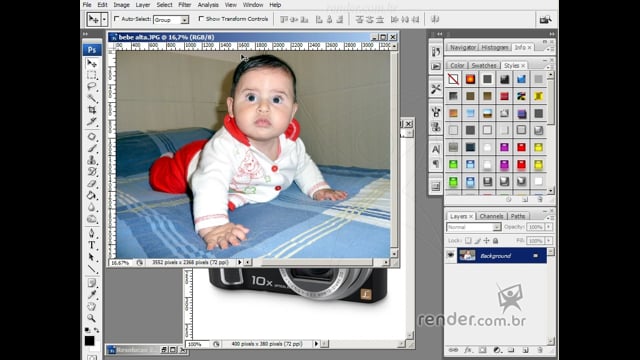Select the Clone Stamp tool

tap(92, 160)
